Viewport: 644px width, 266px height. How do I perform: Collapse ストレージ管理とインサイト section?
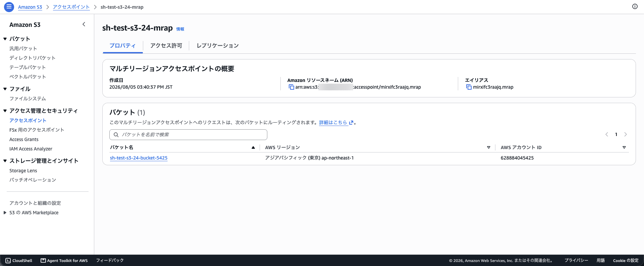click(x=5, y=161)
